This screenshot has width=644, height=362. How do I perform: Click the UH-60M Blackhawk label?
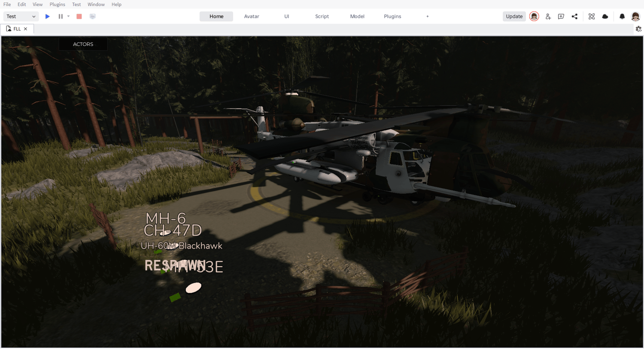[182, 246]
